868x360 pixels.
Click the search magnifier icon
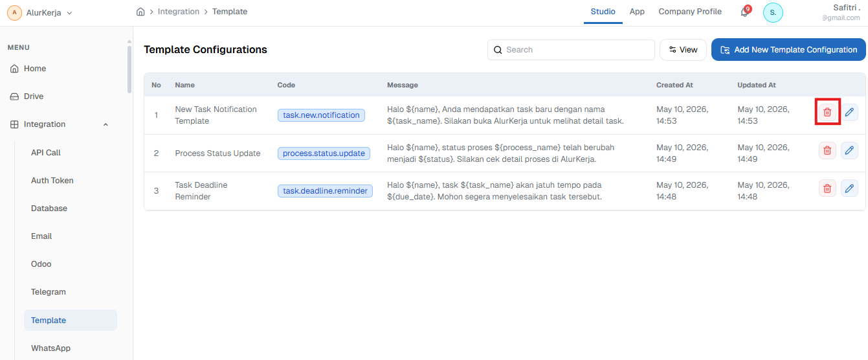pos(498,50)
